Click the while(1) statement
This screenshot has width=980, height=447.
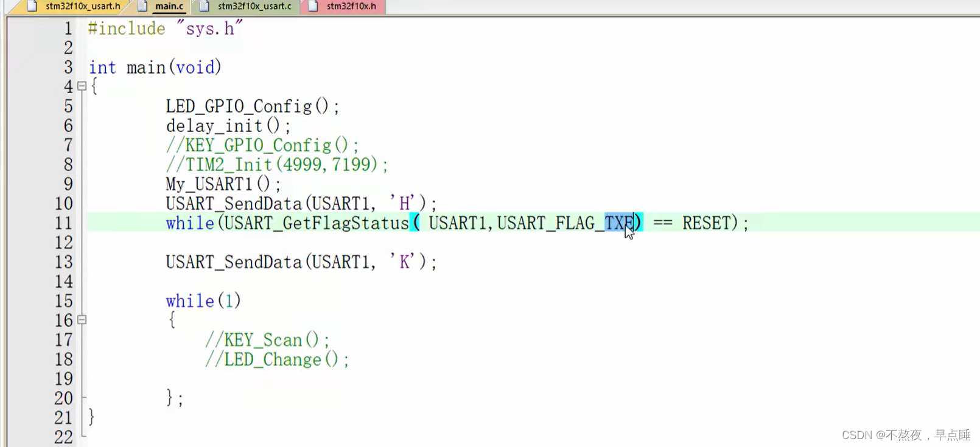[x=203, y=300]
